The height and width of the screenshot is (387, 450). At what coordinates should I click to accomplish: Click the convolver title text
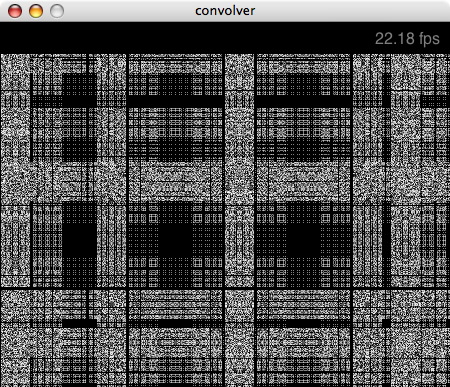pos(225,11)
